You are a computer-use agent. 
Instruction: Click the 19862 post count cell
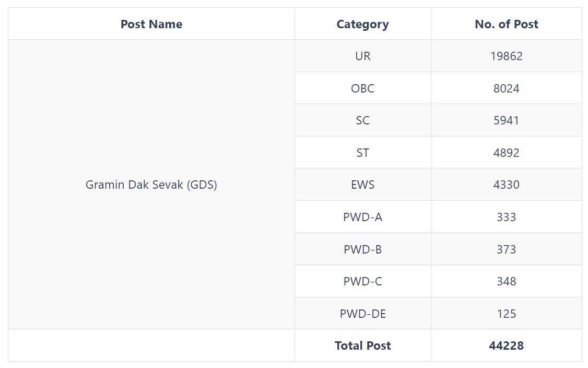506,56
